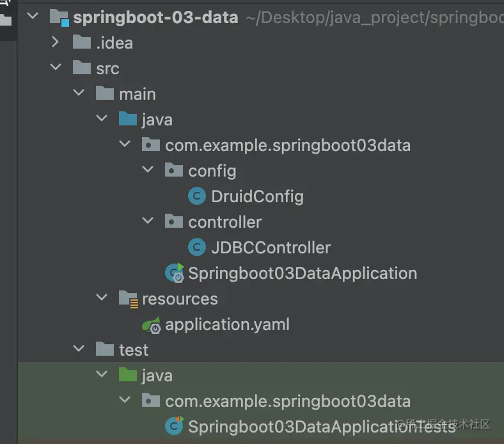
Task: Select the java label under main
Action: click(157, 120)
